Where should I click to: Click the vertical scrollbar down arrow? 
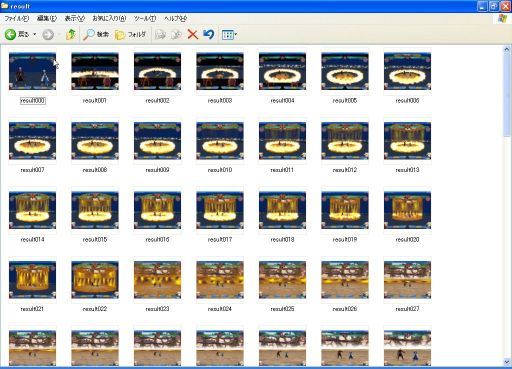pyautogui.click(x=507, y=362)
